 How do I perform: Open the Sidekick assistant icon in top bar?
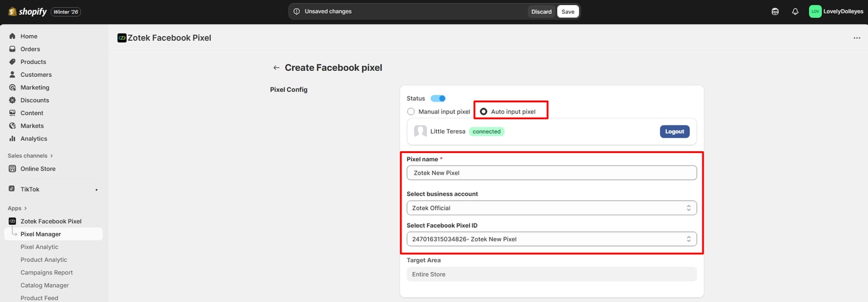pos(775,11)
